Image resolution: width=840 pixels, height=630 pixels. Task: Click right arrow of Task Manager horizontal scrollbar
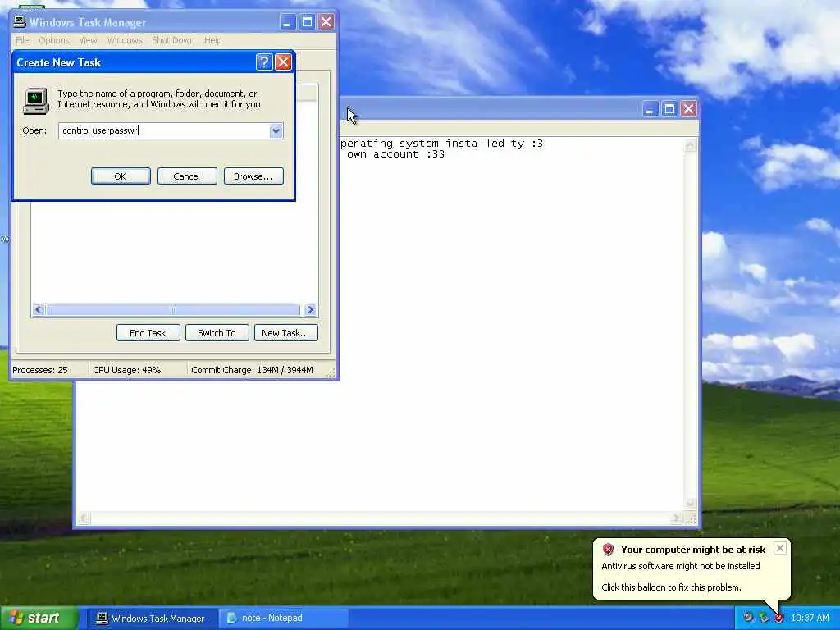310,309
